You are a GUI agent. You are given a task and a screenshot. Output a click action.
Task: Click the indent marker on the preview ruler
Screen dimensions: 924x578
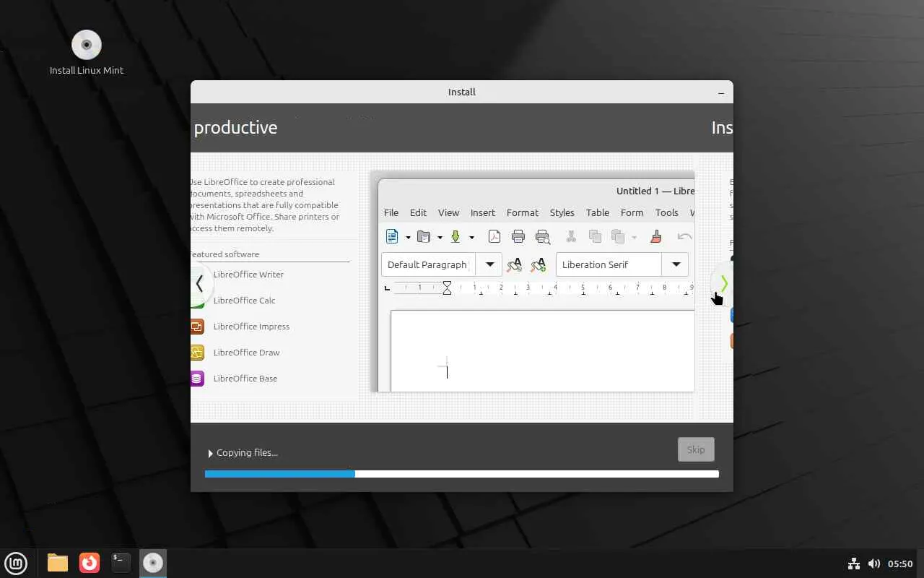tap(447, 288)
